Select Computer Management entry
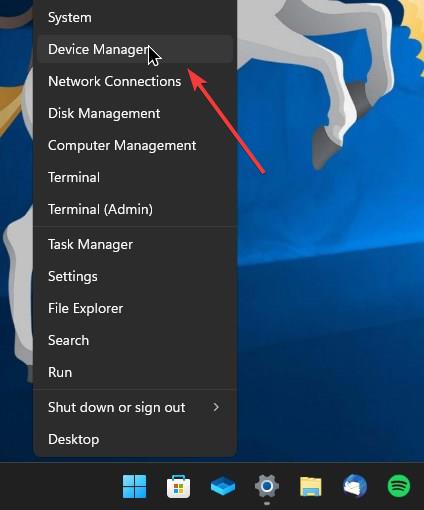The width and height of the screenshot is (424, 510). tap(135, 145)
